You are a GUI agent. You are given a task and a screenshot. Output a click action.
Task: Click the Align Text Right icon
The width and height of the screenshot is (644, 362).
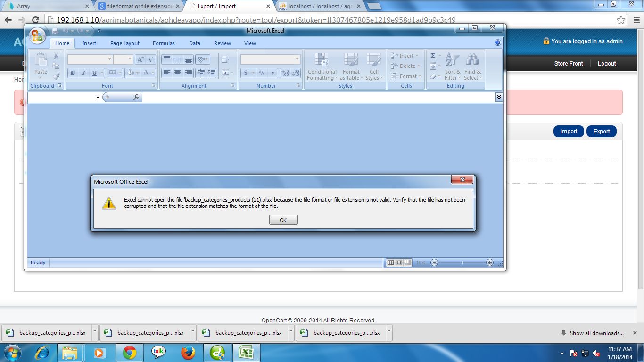189,73
